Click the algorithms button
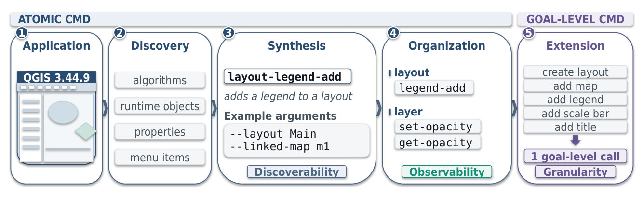644x201 pixels. tap(160, 80)
